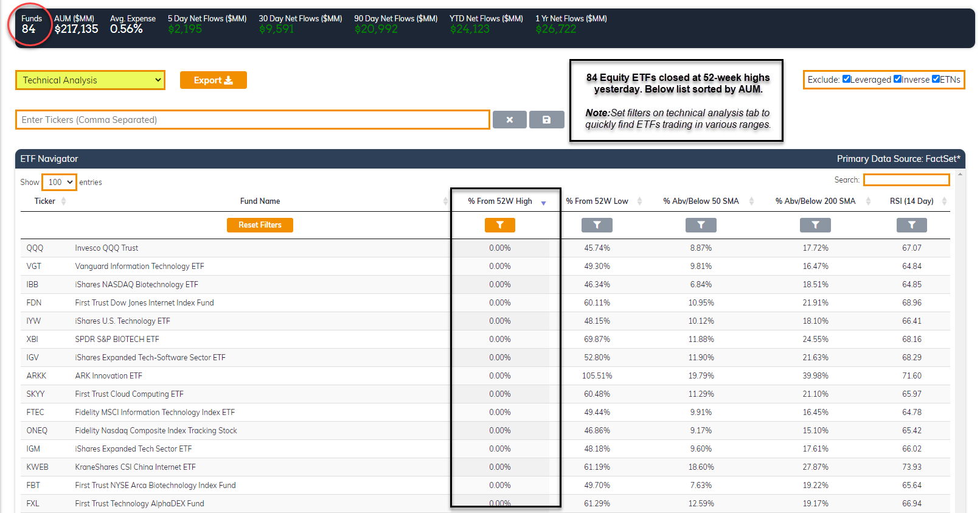The height and width of the screenshot is (513, 980).
Task: Uncheck the ETNs exclusion checkbox
Action: [x=936, y=79]
